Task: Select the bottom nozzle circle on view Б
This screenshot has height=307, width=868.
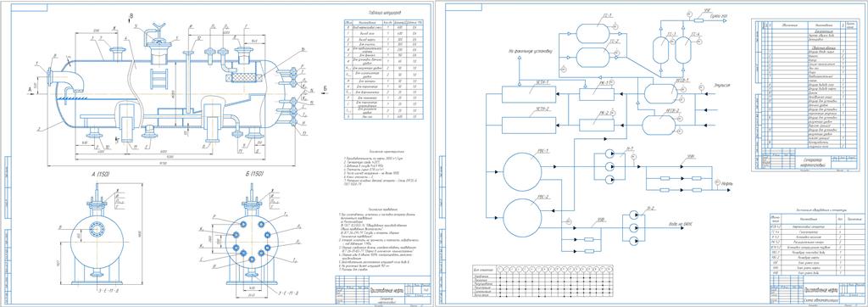Action: [x=253, y=259]
